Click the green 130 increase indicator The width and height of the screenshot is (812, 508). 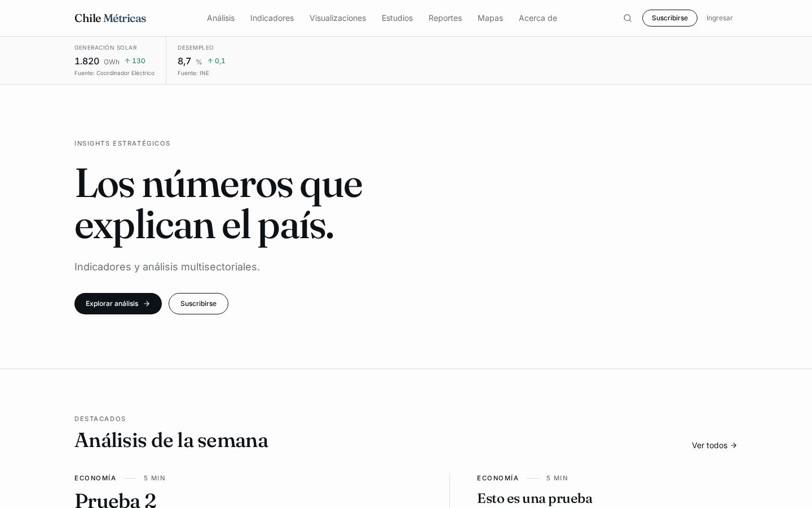135,61
